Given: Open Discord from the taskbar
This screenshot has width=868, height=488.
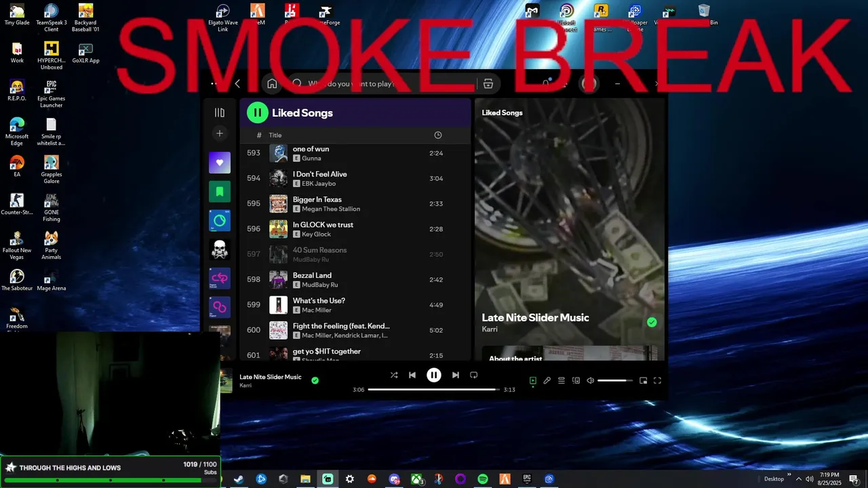Looking at the screenshot, I should point(394,479).
